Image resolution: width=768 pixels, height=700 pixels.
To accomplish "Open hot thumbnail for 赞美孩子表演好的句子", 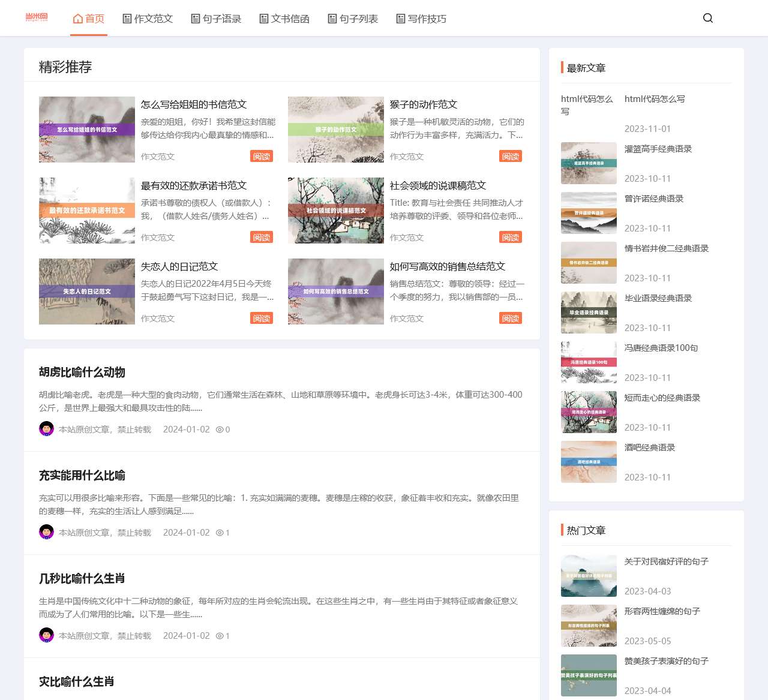I will 589,675.
